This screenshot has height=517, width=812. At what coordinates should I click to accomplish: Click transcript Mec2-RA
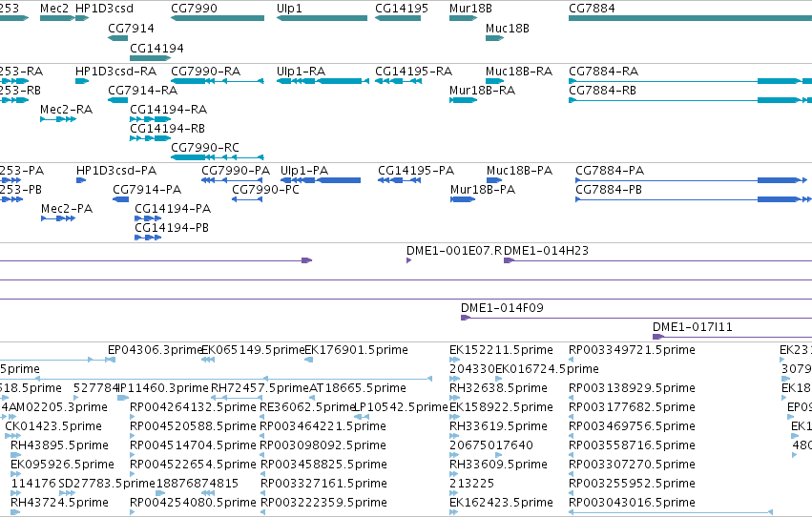pyautogui.click(x=66, y=109)
